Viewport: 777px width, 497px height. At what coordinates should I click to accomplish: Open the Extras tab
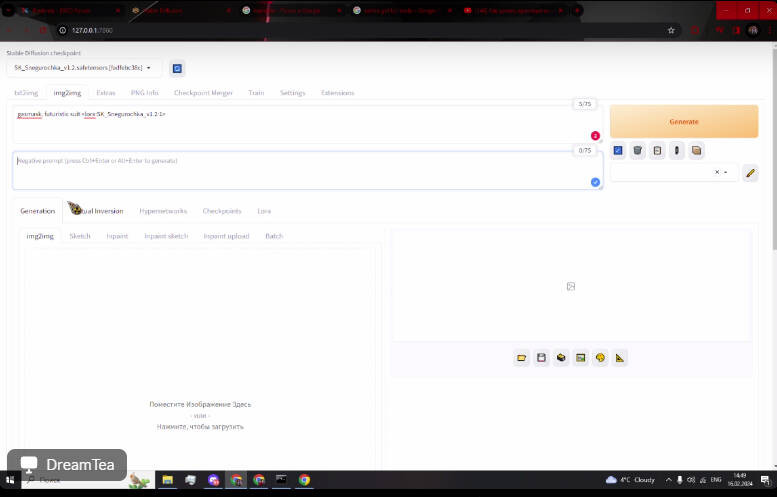click(106, 93)
